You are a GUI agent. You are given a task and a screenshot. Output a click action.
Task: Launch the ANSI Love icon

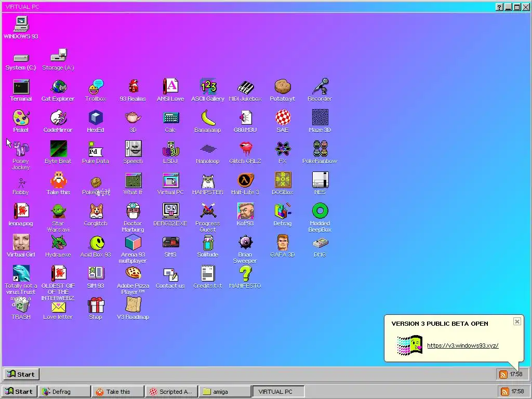[x=170, y=90]
